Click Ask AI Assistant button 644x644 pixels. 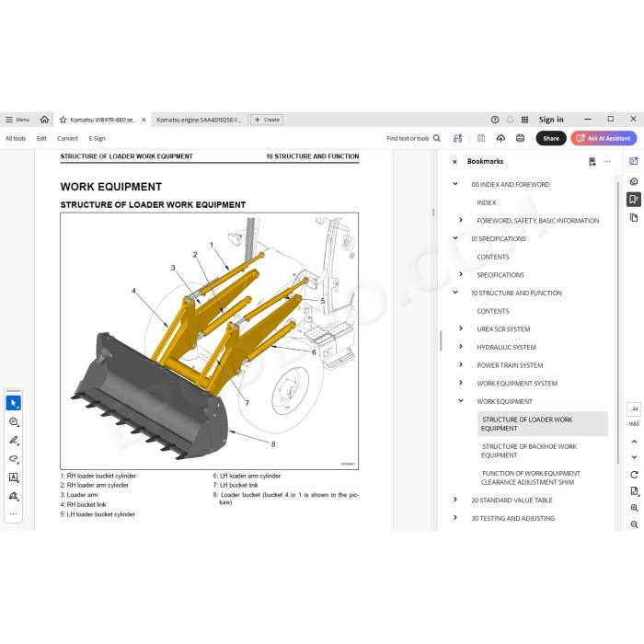point(604,138)
